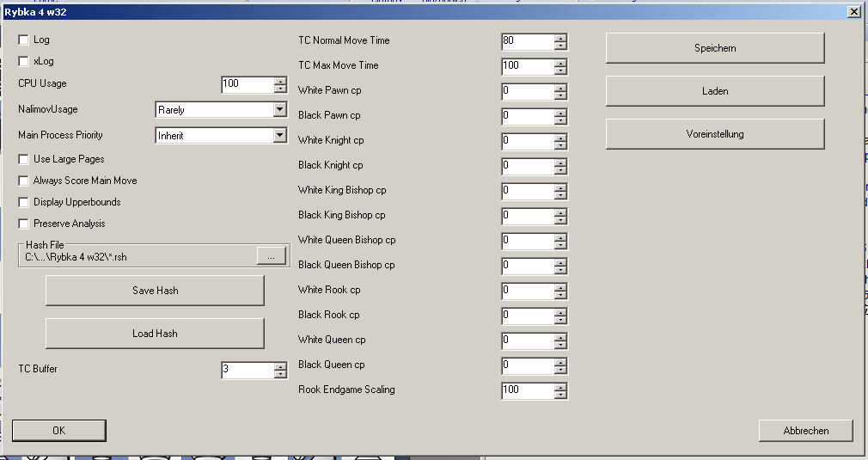The width and height of the screenshot is (868, 460).
Task: Toggle Display Upperbounds checkbox
Action: point(23,203)
